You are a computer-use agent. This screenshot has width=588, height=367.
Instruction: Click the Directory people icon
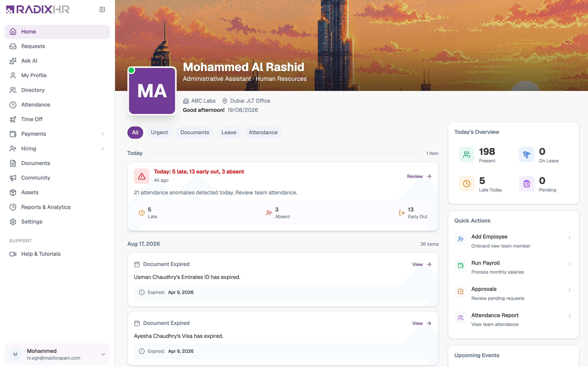[x=13, y=90]
